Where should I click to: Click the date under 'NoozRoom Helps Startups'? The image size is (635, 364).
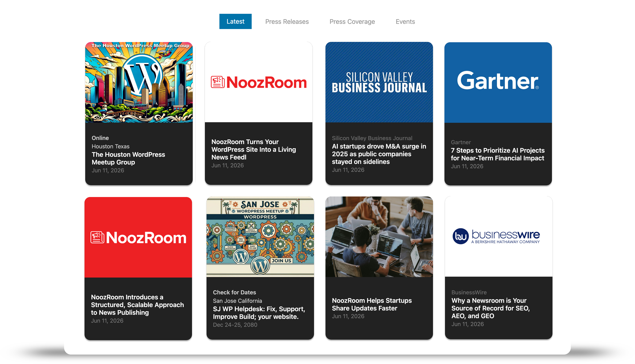(348, 317)
